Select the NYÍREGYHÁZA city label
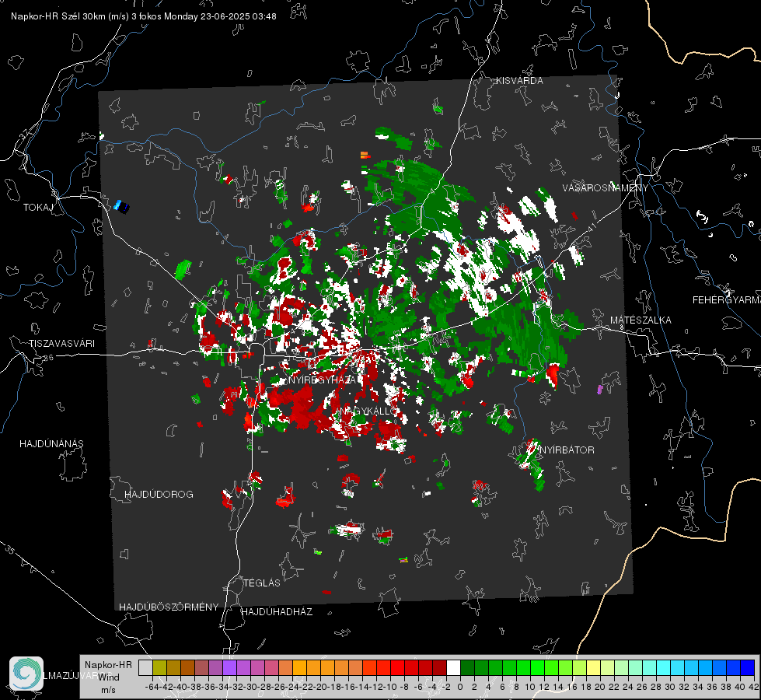The image size is (761, 700). click(323, 380)
